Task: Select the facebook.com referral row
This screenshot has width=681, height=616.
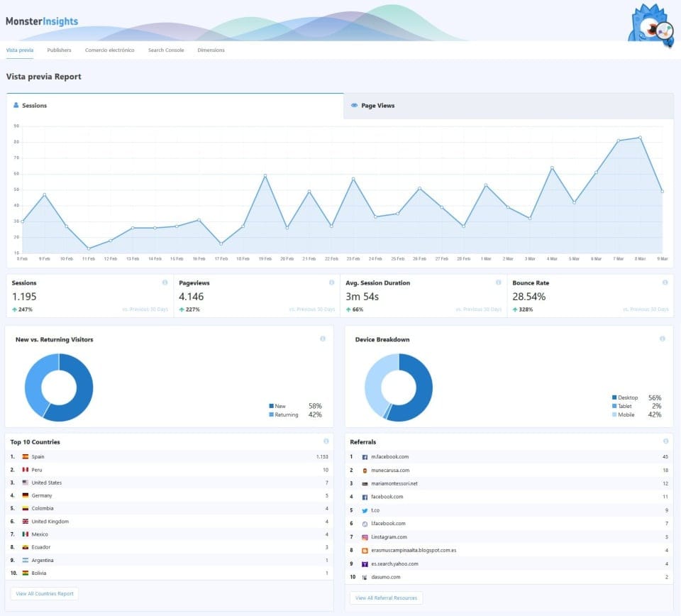Action: [509, 497]
